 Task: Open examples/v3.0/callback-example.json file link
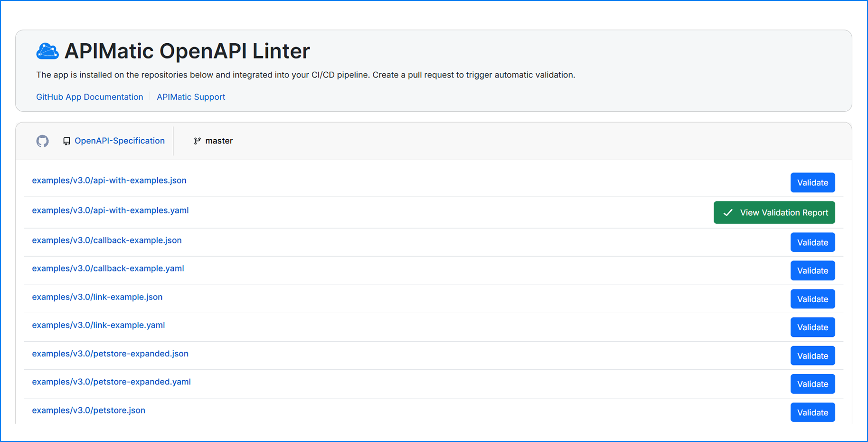click(x=107, y=240)
